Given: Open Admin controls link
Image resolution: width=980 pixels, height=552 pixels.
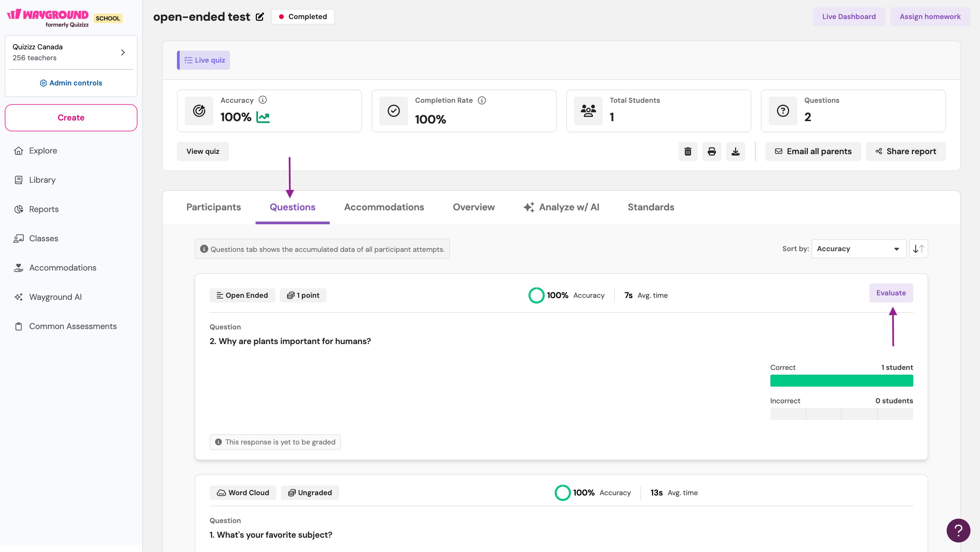Looking at the screenshot, I should tap(71, 83).
